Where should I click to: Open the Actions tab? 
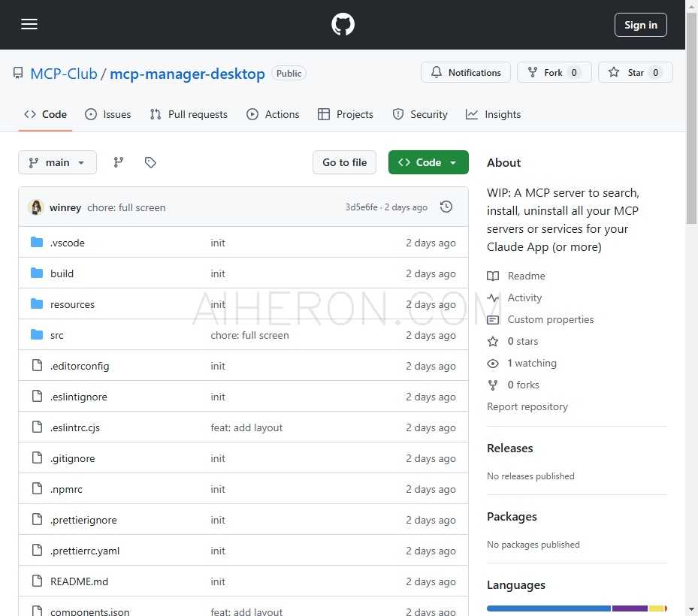tap(273, 114)
